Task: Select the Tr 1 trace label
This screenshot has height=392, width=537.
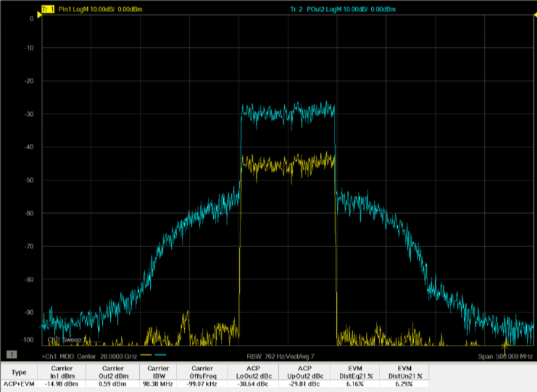Action: [x=48, y=9]
